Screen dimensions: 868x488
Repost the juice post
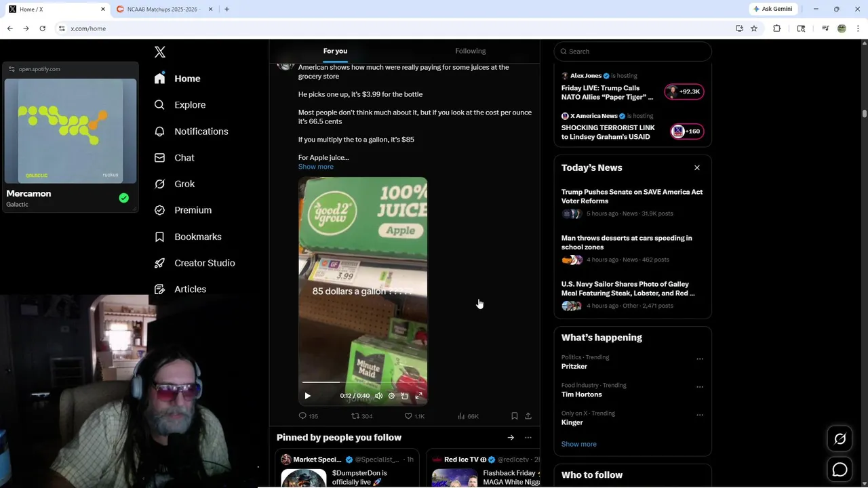click(362, 416)
